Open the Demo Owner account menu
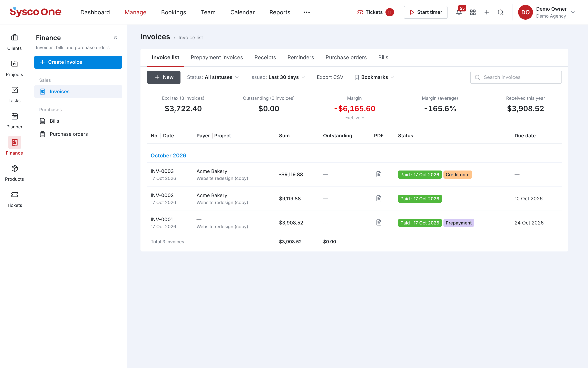The image size is (588, 368). coord(547,12)
